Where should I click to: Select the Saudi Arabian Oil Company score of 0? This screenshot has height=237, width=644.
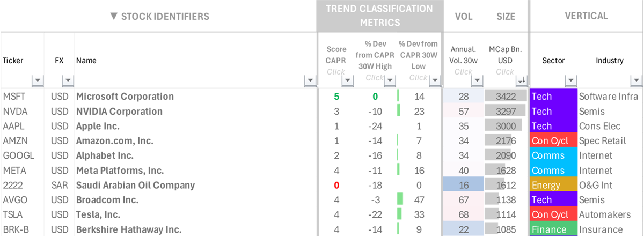point(336,185)
